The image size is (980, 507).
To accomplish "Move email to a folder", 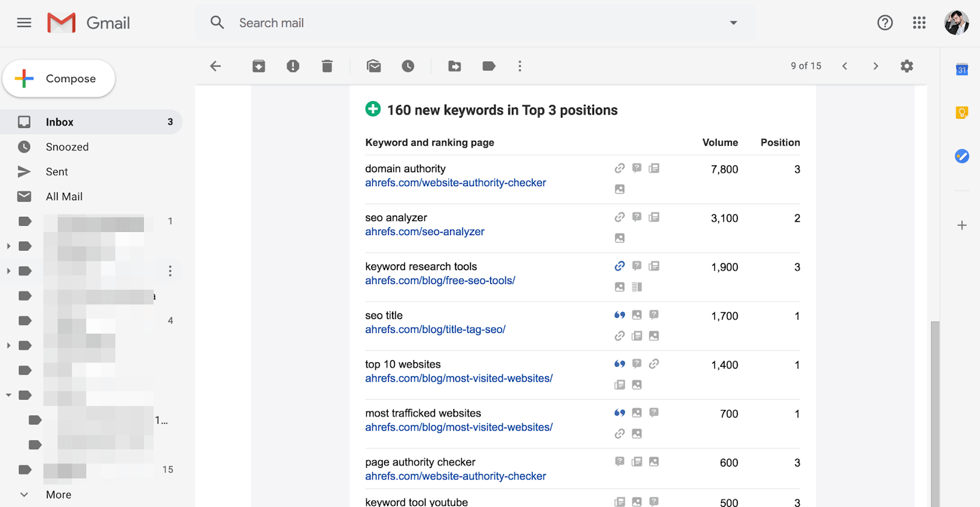I will click(x=454, y=66).
